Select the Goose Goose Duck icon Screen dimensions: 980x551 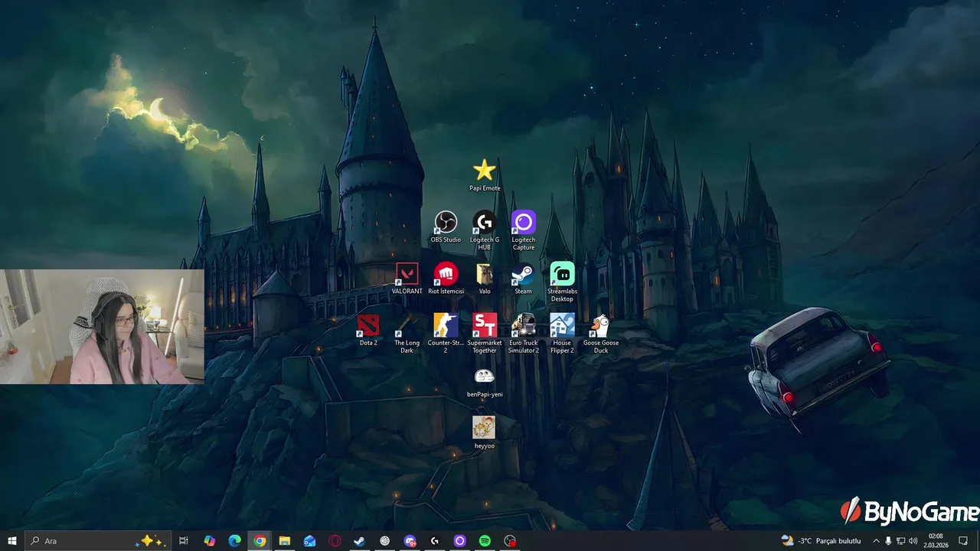601,325
